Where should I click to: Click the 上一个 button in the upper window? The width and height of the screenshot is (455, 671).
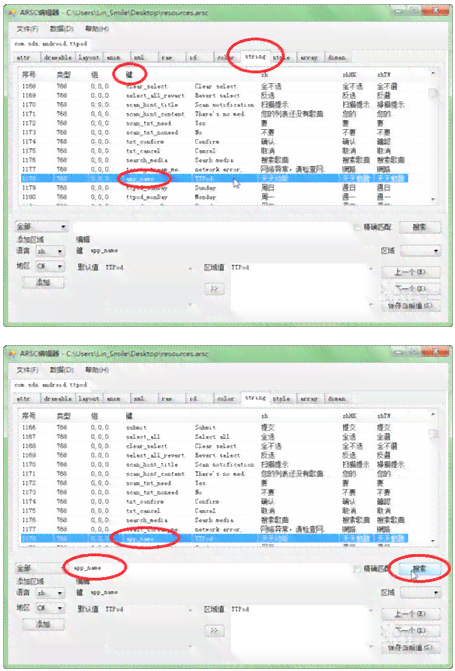(x=410, y=272)
